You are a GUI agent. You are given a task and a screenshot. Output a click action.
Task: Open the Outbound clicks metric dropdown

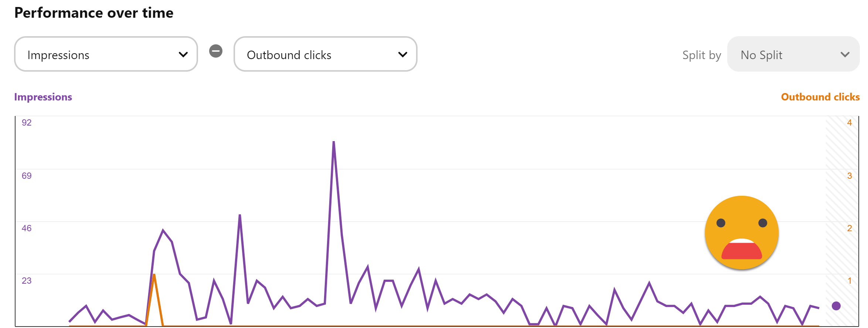pos(326,54)
